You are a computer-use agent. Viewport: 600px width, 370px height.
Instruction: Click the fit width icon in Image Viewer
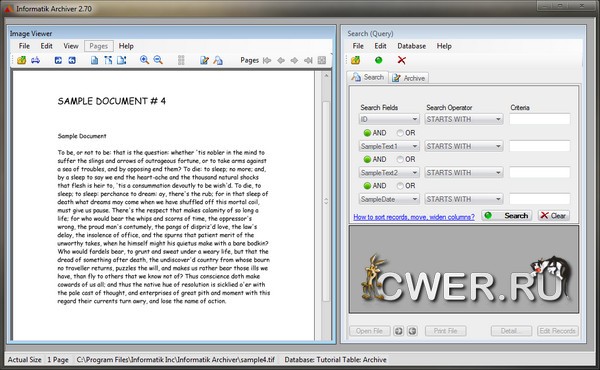122,60
